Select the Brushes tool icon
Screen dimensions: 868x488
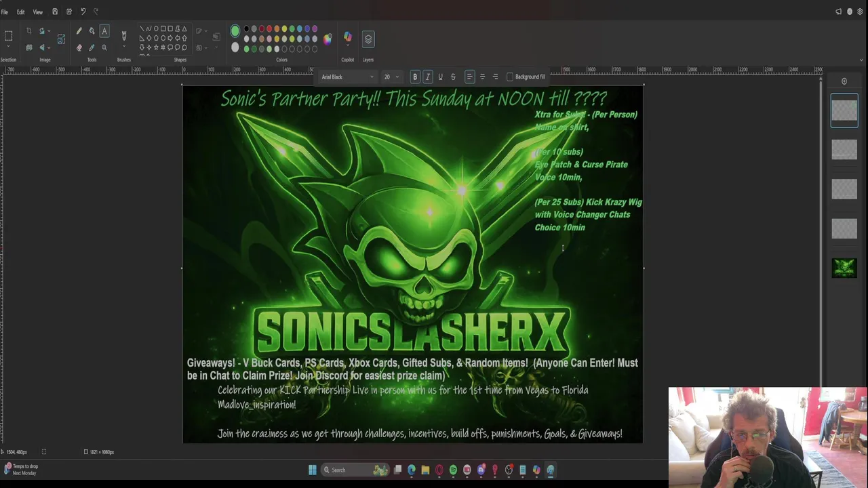click(x=123, y=36)
